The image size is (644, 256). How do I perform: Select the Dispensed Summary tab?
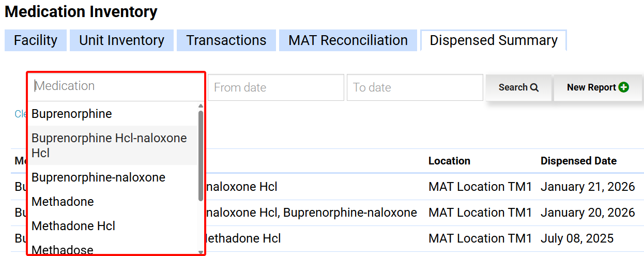tap(493, 40)
